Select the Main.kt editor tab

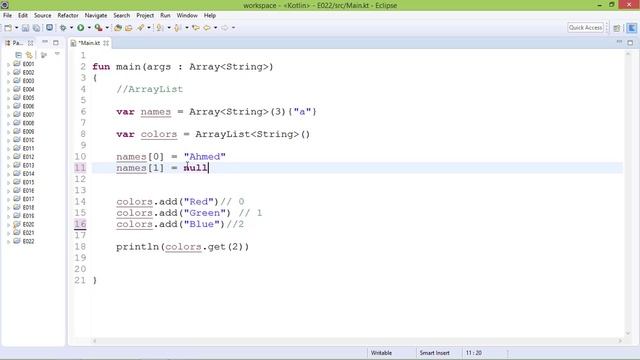click(x=89, y=43)
